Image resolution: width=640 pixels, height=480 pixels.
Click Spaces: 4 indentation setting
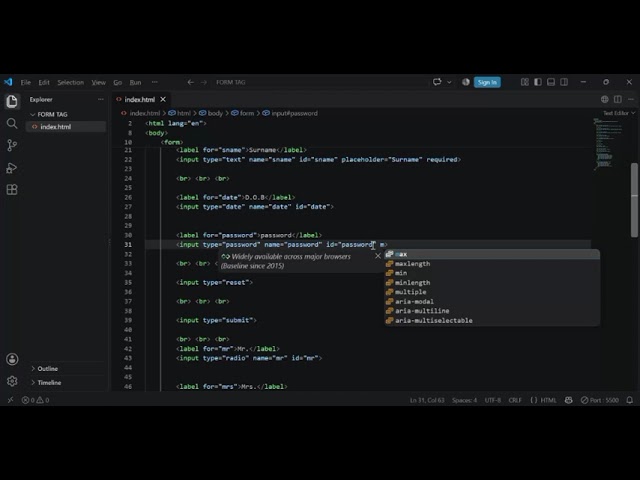click(464, 400)
